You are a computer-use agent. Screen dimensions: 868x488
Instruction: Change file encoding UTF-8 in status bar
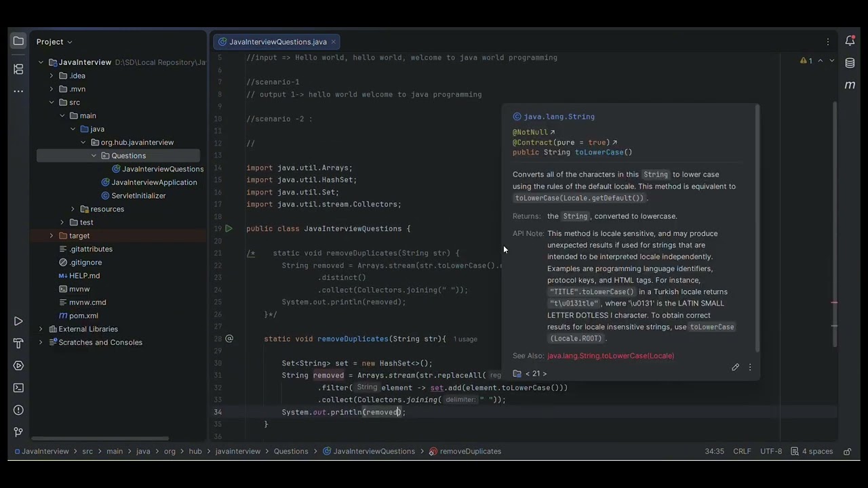771,451
